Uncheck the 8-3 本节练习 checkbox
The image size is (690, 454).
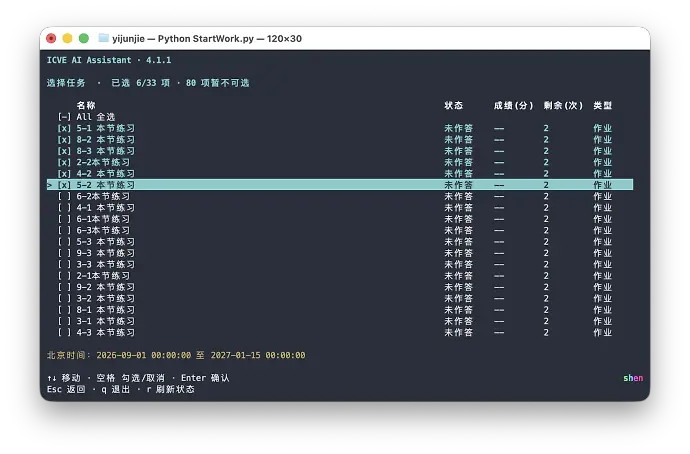coord(64,151)
